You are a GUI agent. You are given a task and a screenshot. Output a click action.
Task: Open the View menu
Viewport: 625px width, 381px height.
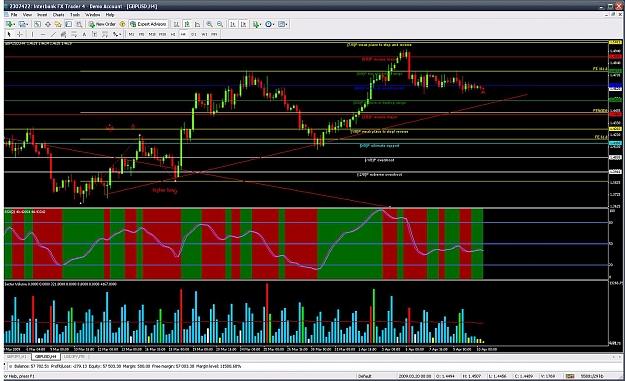coord(27,15)
